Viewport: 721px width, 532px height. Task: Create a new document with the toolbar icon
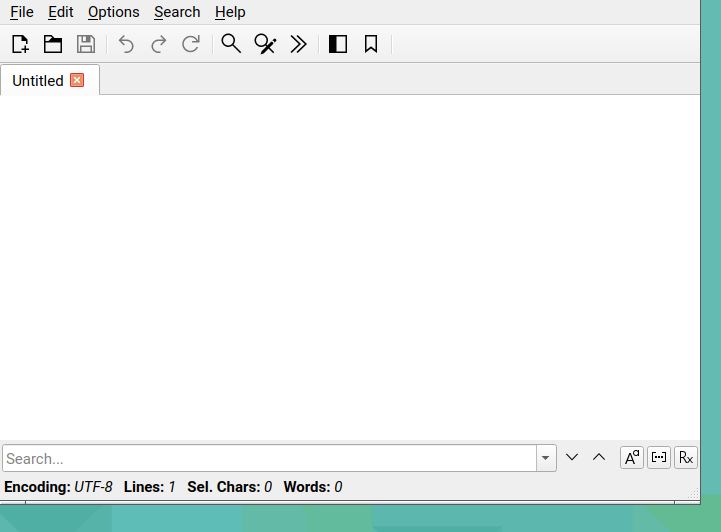coord(20,44)
